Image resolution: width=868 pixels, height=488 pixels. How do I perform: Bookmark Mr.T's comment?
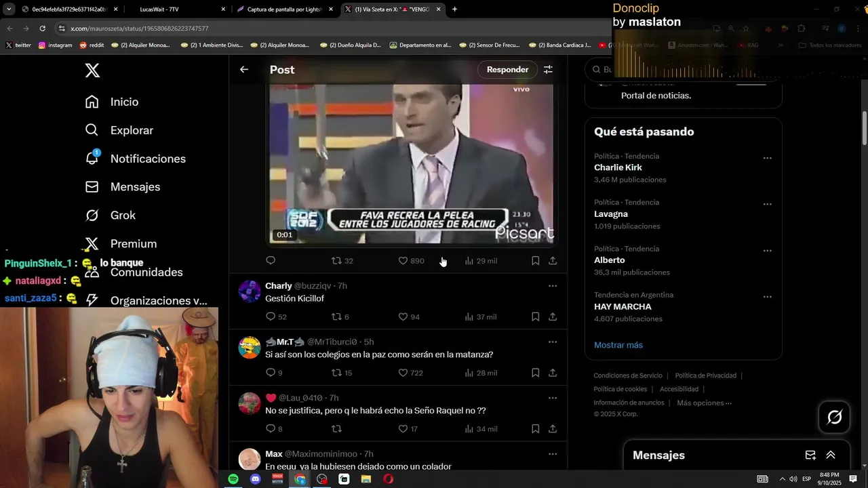[535, 373]
